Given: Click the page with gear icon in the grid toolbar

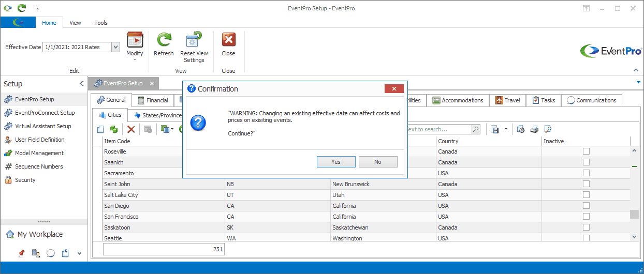Looking at the screenshot, I should [521, 129].
